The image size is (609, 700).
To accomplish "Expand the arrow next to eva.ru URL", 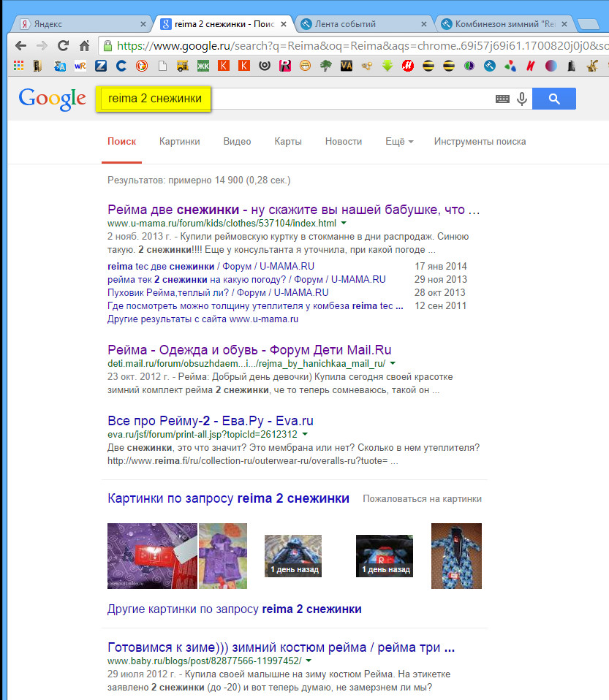I will tap(305, 434).
